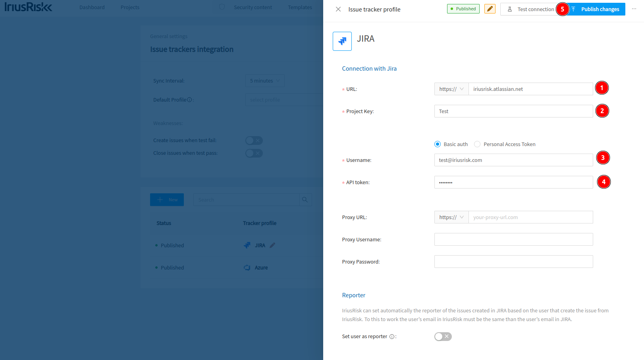Click the JIRA icon in the tracker list
644x360 pixels.
[247, 245]
